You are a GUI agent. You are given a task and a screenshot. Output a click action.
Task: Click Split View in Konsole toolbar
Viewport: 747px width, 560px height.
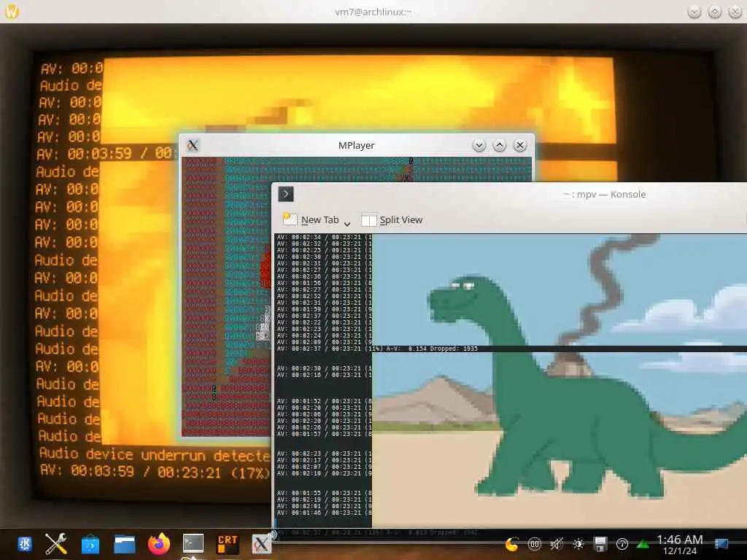pyautogui.click(x=392, y=219)
